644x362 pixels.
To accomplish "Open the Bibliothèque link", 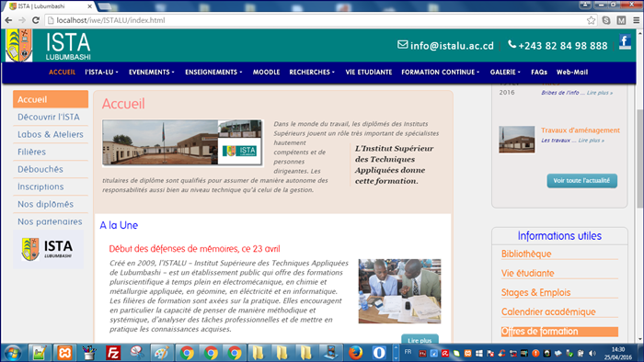I will point(526,254).
